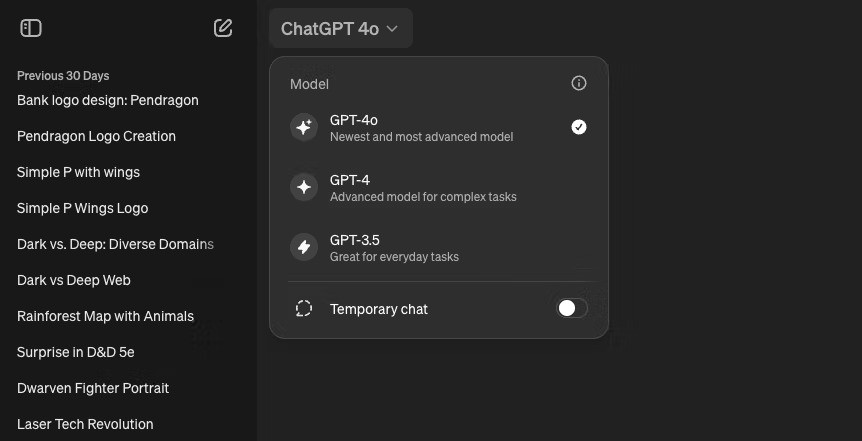862x441 pixels.
Task: Collapse the ChatGPT 4o model dropdown
Action: [x=340, y=29]
